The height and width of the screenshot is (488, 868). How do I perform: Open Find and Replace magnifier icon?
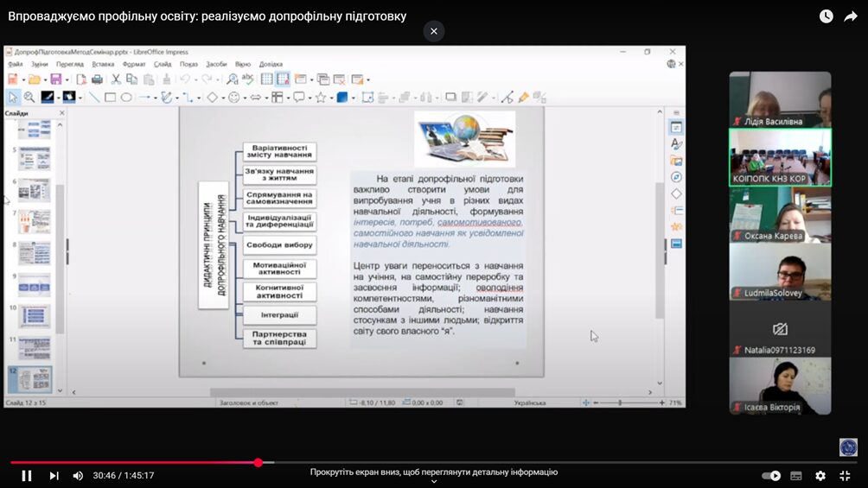[232, 79]
